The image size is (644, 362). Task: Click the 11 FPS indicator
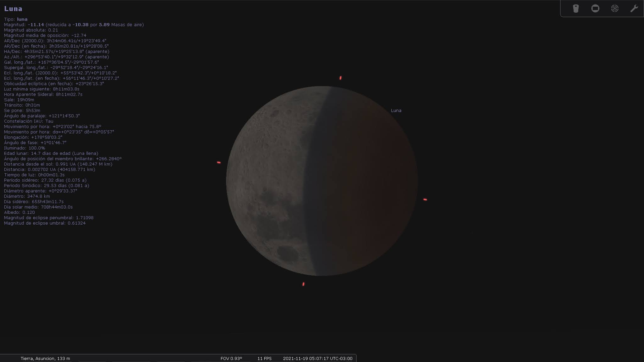[x=264, y=359]
